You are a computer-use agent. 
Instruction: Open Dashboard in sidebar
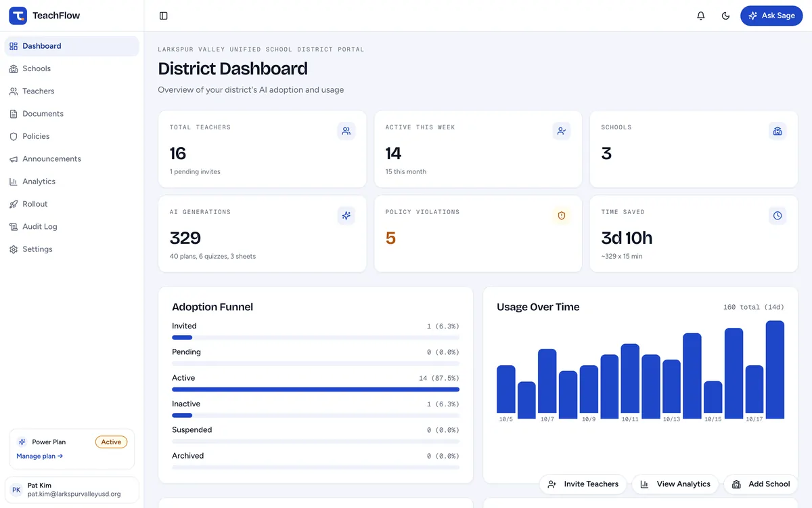click(x=72, y=46)
